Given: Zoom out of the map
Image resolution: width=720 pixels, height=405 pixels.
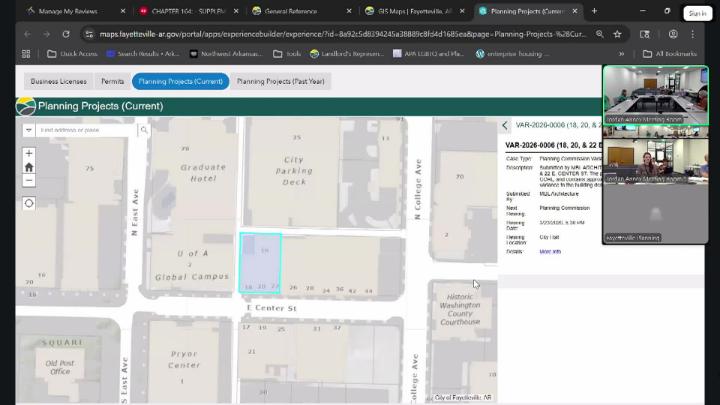Looking at the screenshot, I should (x=29, y=180).
